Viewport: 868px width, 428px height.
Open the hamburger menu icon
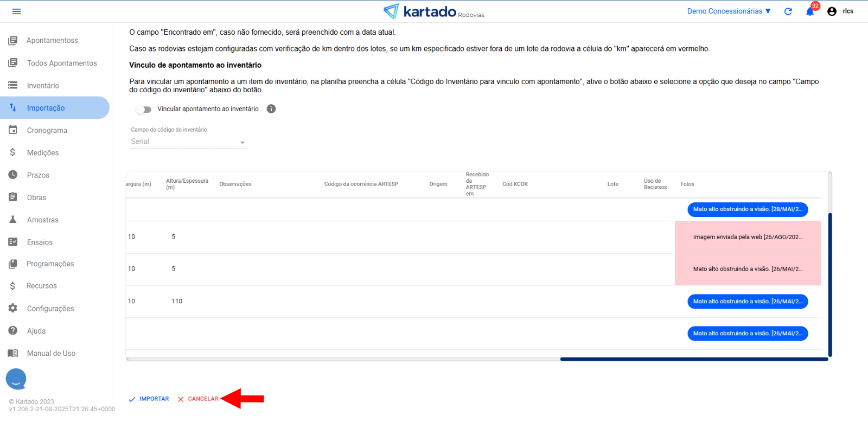coord(16,11)
